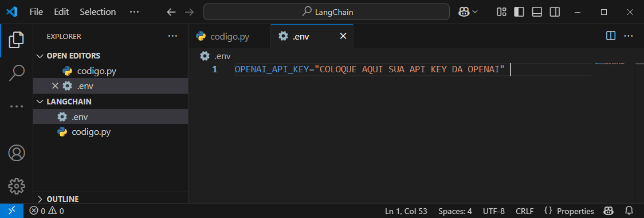Viewport: 644px width, 218px height.
Task: Open the Copilot dropdown arrow
Action: pos(475,12)
